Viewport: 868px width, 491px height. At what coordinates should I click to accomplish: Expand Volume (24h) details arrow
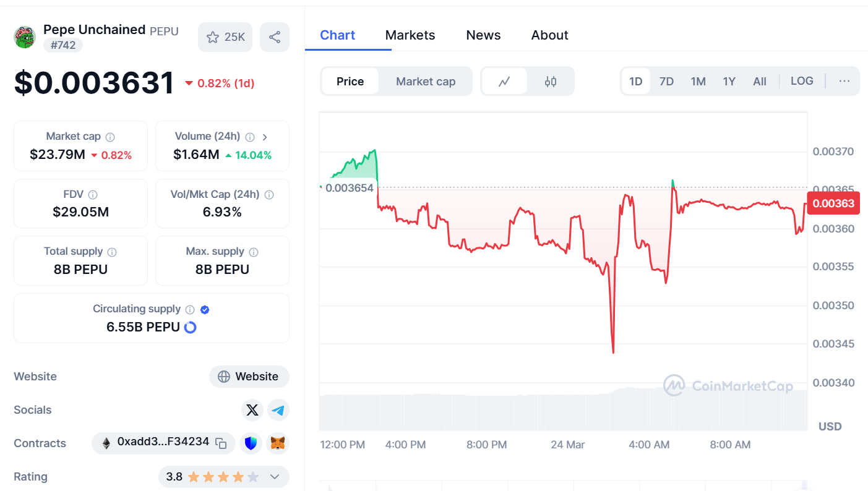click(265, 137)
